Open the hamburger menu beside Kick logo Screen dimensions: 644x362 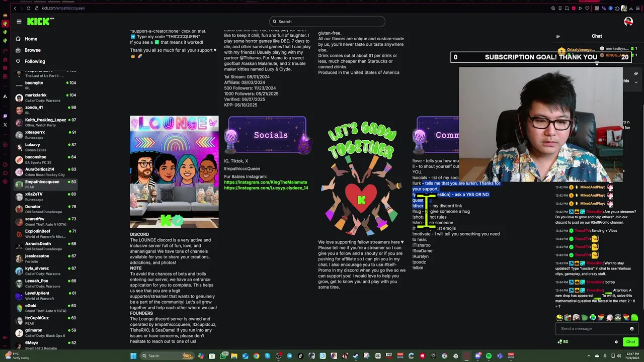(19, 21)
